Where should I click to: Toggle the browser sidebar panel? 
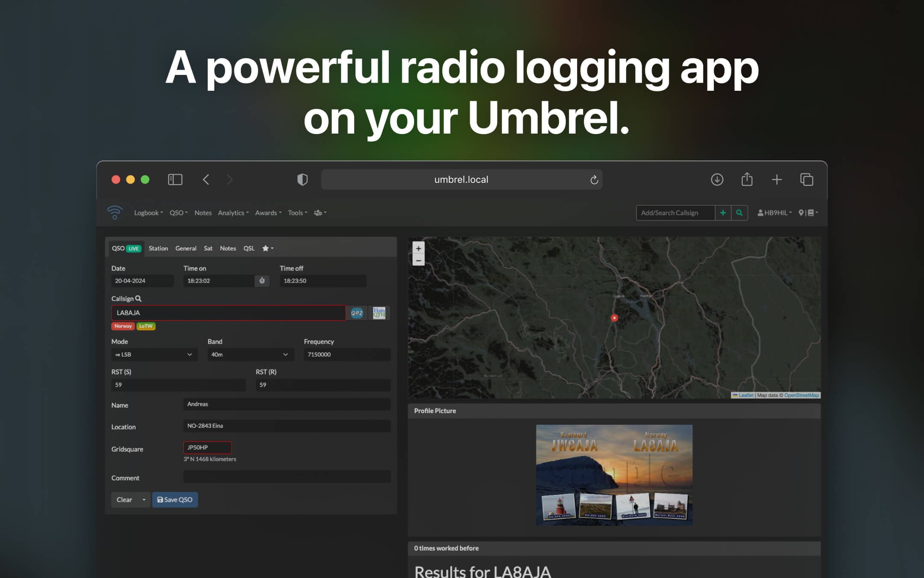(x=175, y=180)
